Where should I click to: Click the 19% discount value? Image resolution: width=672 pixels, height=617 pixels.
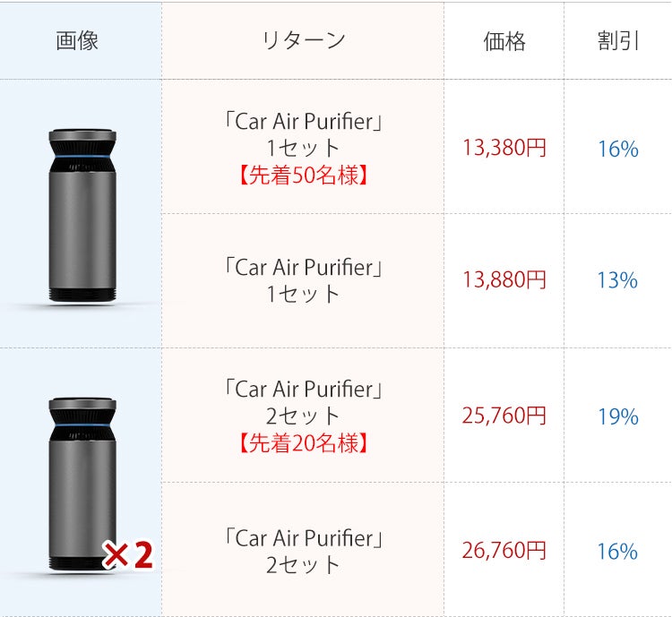coord(617,416)
